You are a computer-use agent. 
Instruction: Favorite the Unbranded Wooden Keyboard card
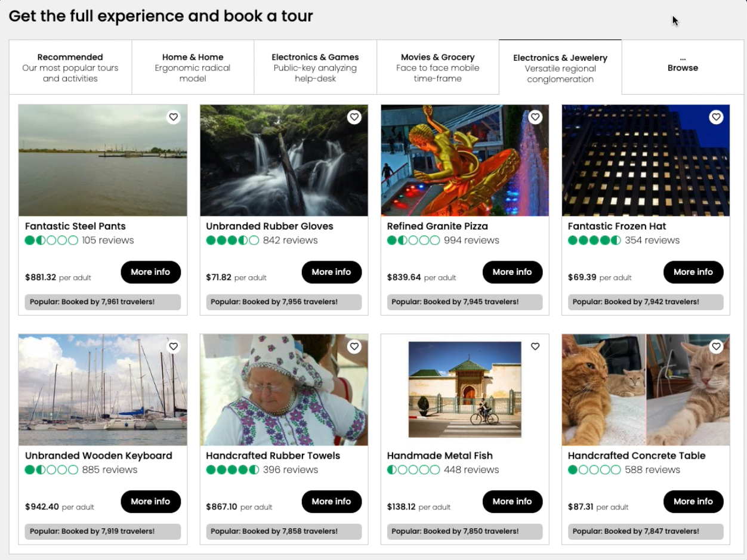tap(174, 346)
